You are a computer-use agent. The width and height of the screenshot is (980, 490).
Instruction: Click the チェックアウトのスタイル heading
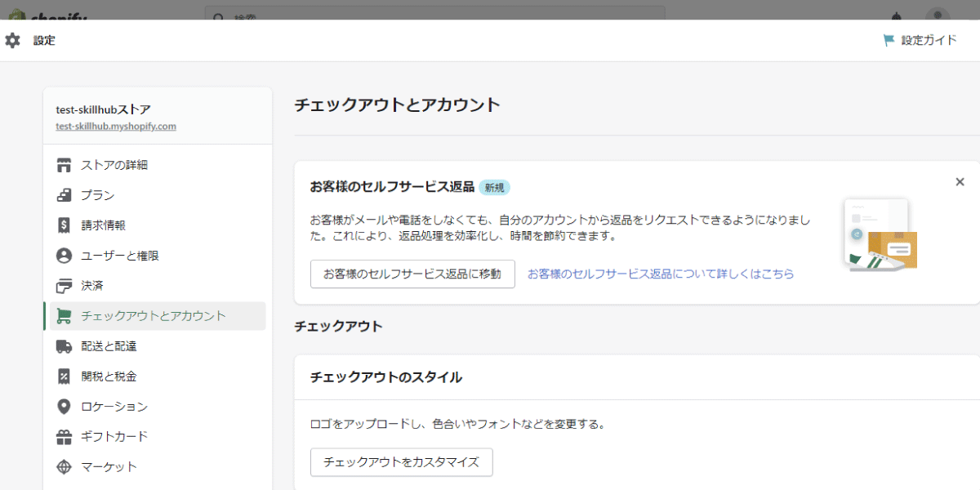[x=386, y=377]
